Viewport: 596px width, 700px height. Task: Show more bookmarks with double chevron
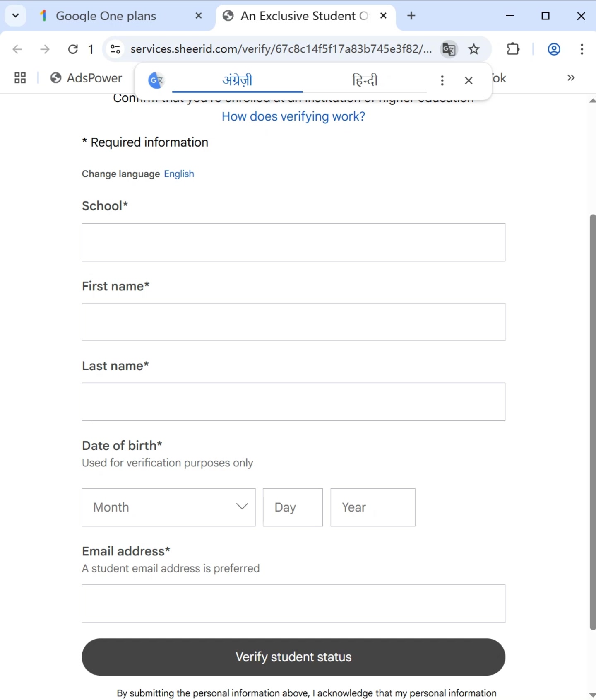[x=571, y=78]
